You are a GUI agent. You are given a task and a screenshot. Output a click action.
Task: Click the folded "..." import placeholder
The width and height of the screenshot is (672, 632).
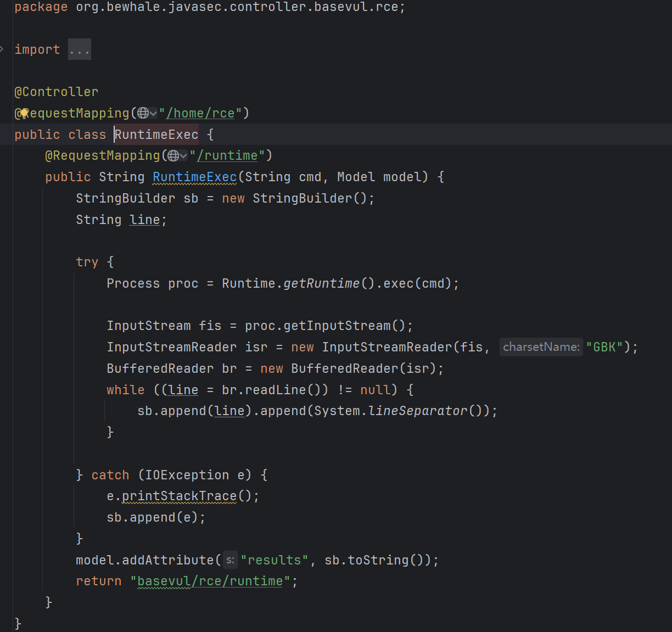80,49
